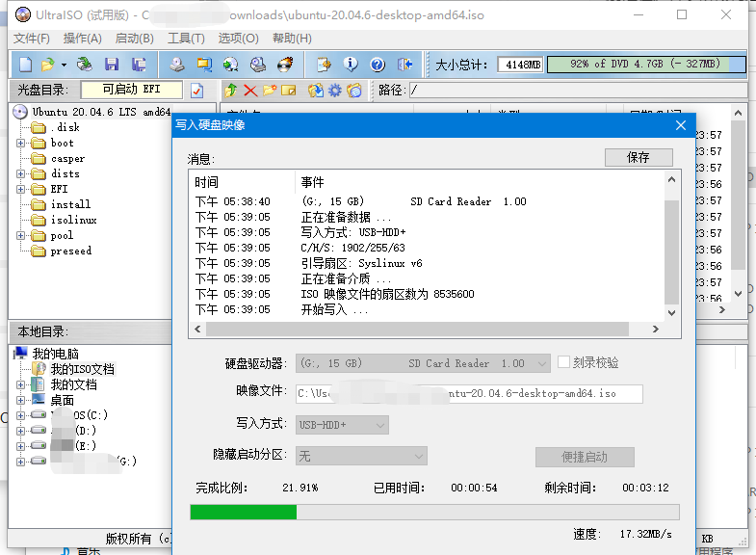756x555 pixels.
Task: Select the preseed folder in disc tree
Action: pyautogui.click(x=71, y=251)
